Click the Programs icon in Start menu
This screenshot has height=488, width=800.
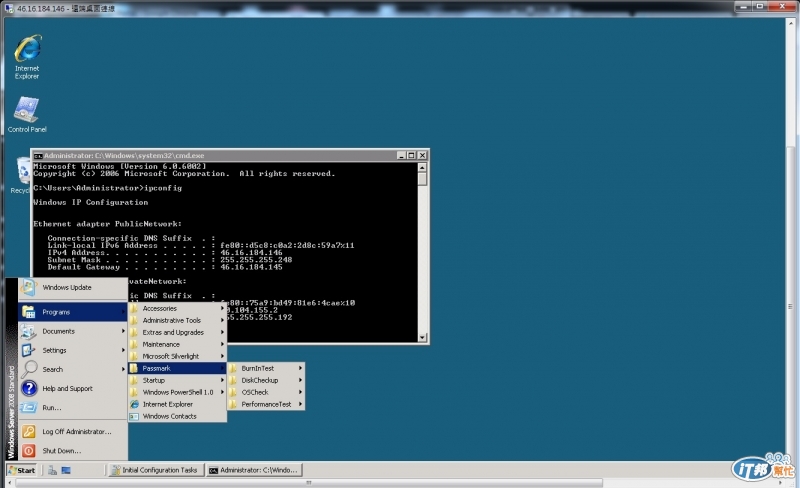point(29,312)
